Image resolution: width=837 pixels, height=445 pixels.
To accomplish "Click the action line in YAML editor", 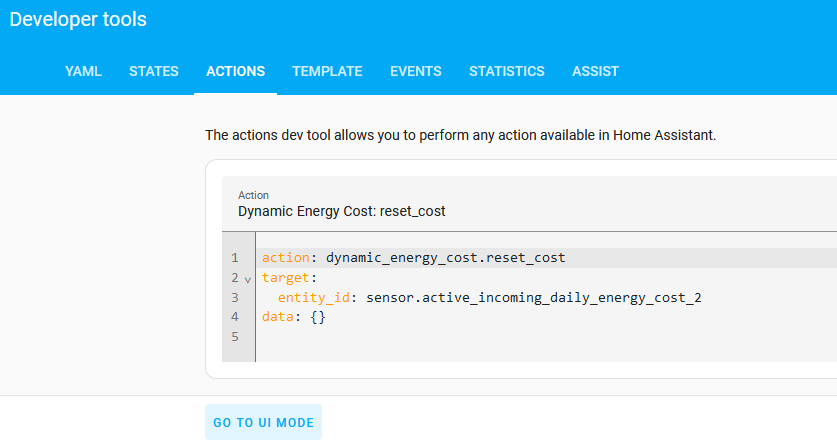I will (x=547, y=258).
